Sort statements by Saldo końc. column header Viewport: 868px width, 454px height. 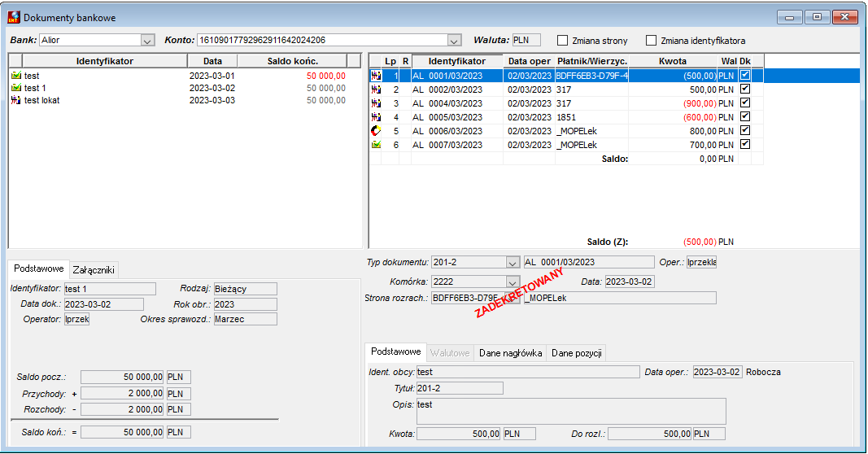coord(292,61)
